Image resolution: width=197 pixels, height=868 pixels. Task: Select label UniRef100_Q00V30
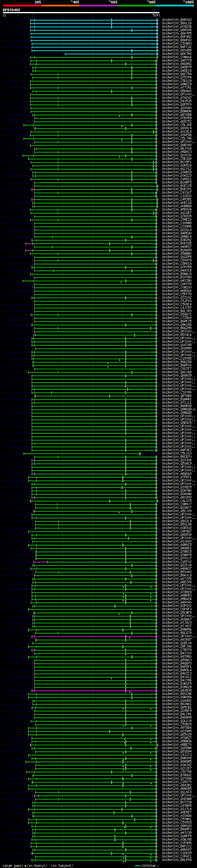177,155
